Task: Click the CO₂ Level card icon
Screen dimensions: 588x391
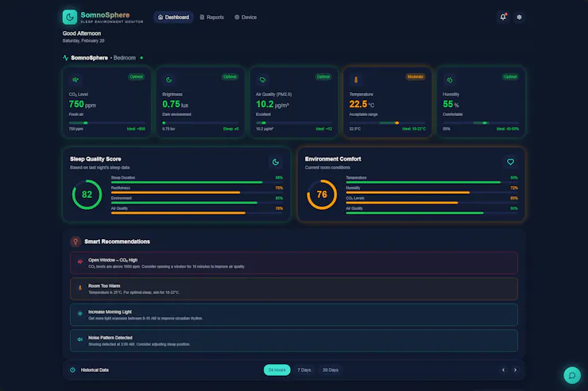Action: coord(75,79)
